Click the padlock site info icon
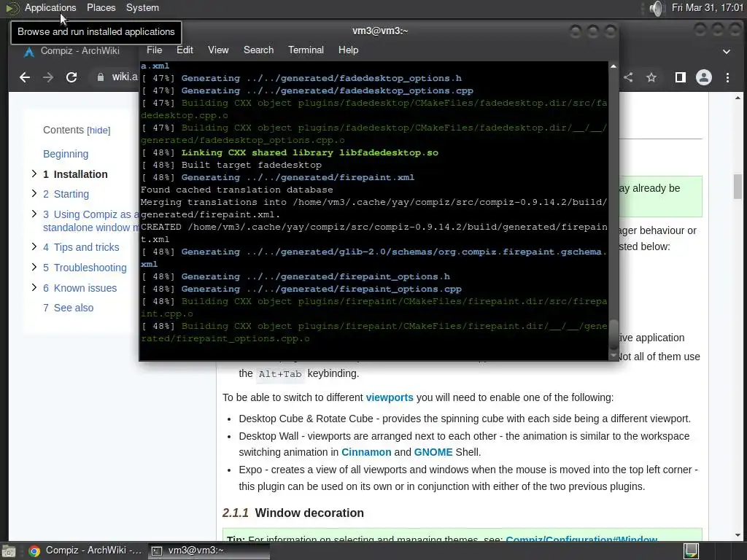Screen dimensions: 747x560 point(101,77)
